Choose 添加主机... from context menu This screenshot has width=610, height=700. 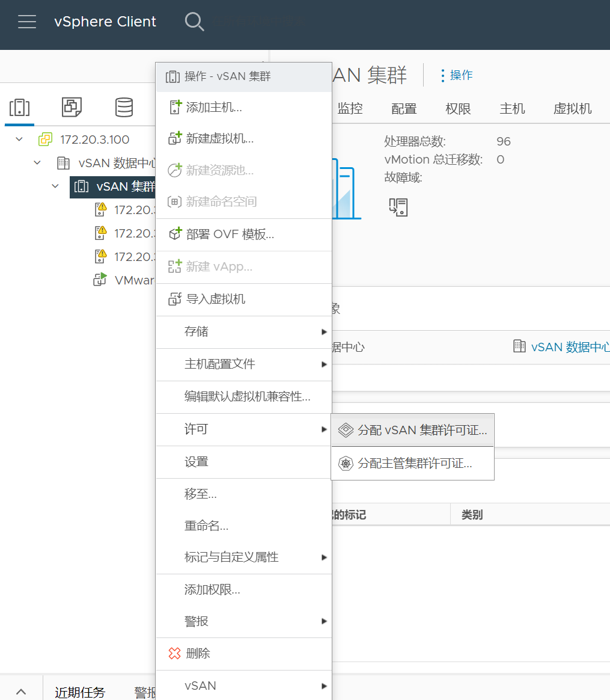click(243, 107)
